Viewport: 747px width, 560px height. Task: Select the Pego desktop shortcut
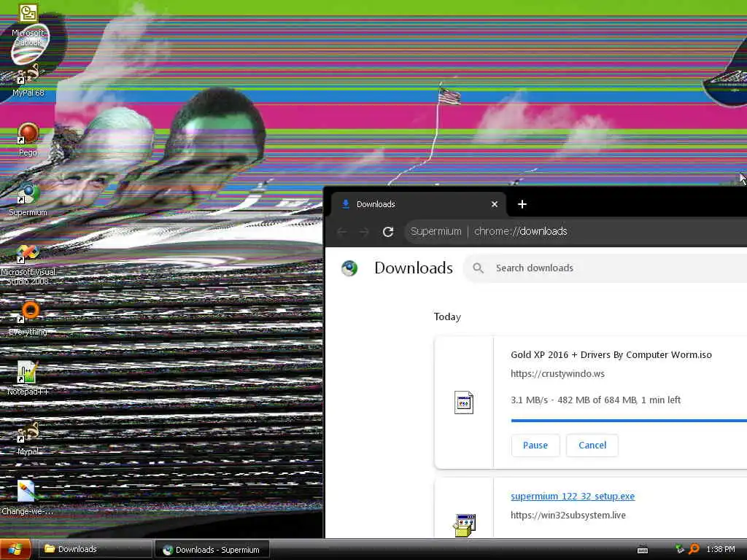click(28, 139)
